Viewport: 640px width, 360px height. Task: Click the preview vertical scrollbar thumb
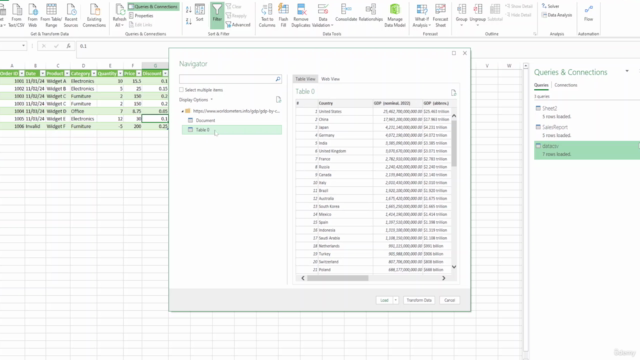(x=454, y=143)
